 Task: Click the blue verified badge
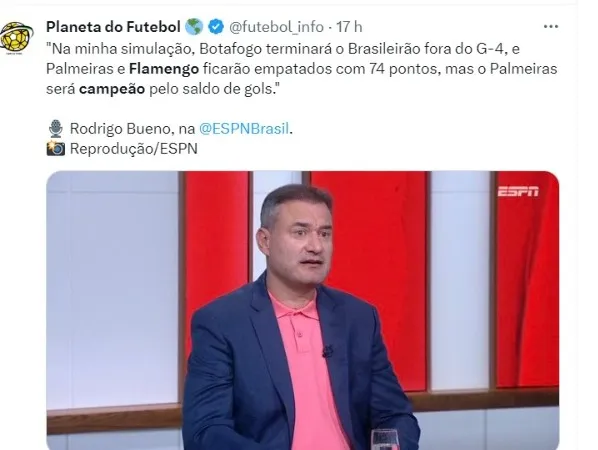[x=216, y=27]
